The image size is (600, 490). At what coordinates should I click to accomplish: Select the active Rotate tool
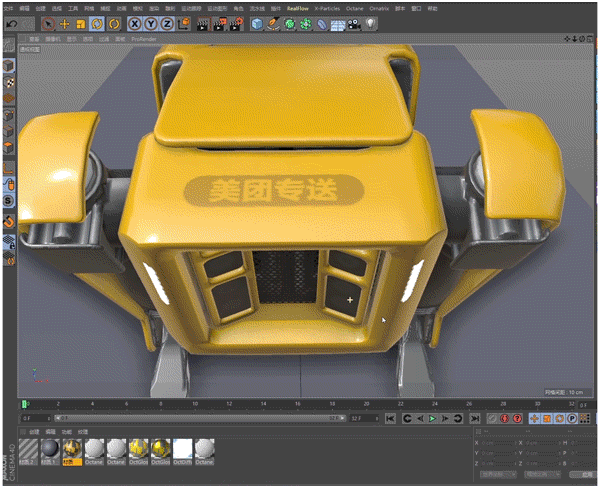coord(97,24)
